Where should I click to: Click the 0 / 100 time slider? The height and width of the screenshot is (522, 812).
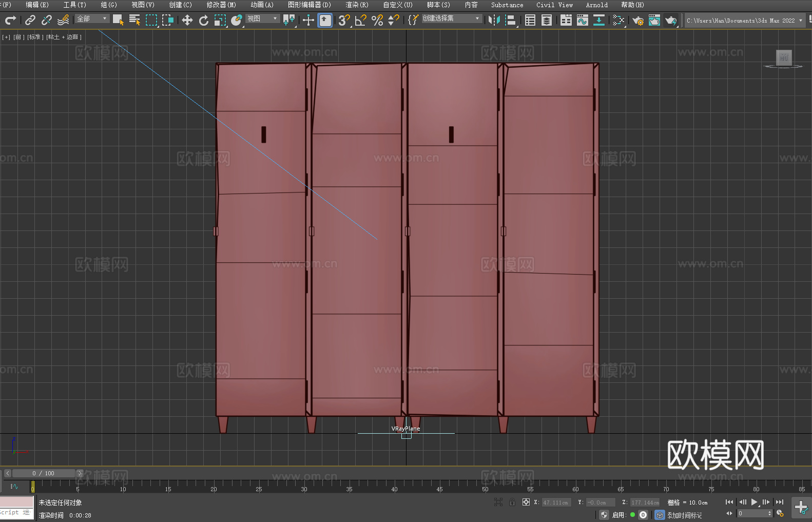tap(44, 473)
